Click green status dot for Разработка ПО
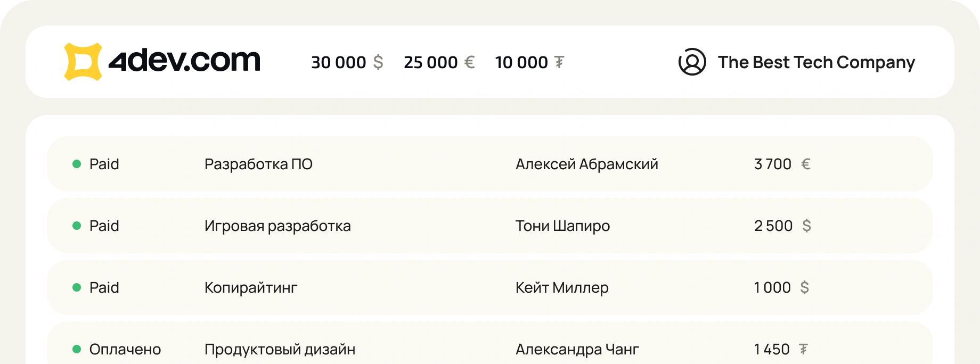 point(77,164)
